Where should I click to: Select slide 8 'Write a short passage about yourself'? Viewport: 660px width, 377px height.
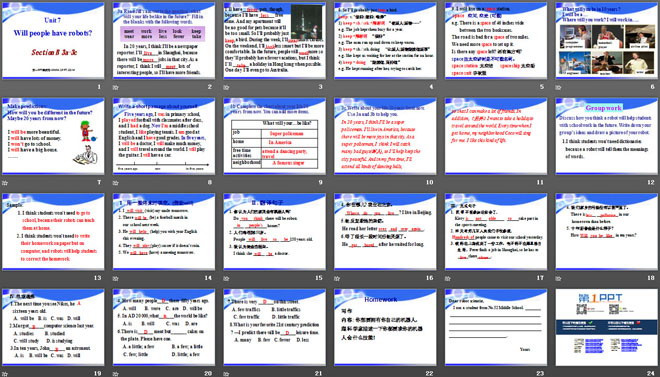[x=164, y=136]
